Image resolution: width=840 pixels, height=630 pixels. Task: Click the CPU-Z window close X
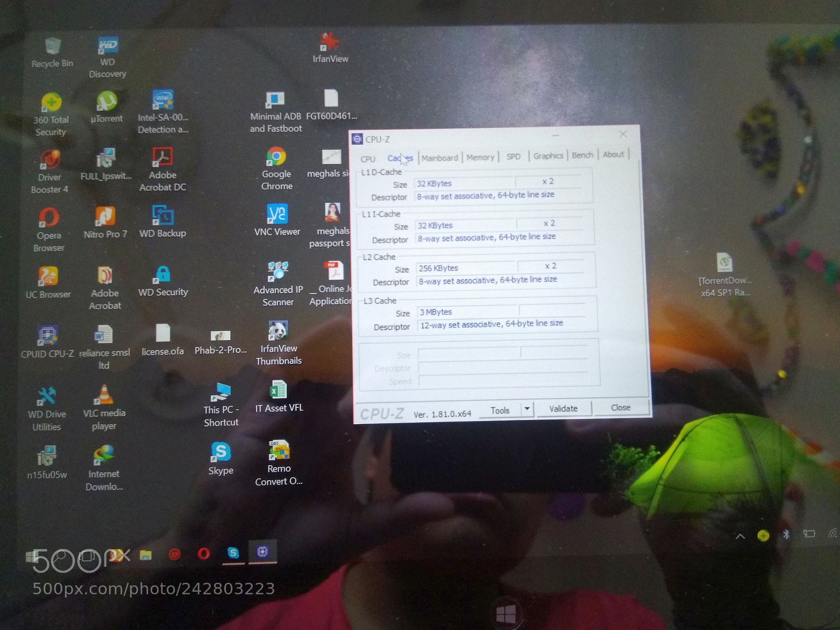pos(623,134)
